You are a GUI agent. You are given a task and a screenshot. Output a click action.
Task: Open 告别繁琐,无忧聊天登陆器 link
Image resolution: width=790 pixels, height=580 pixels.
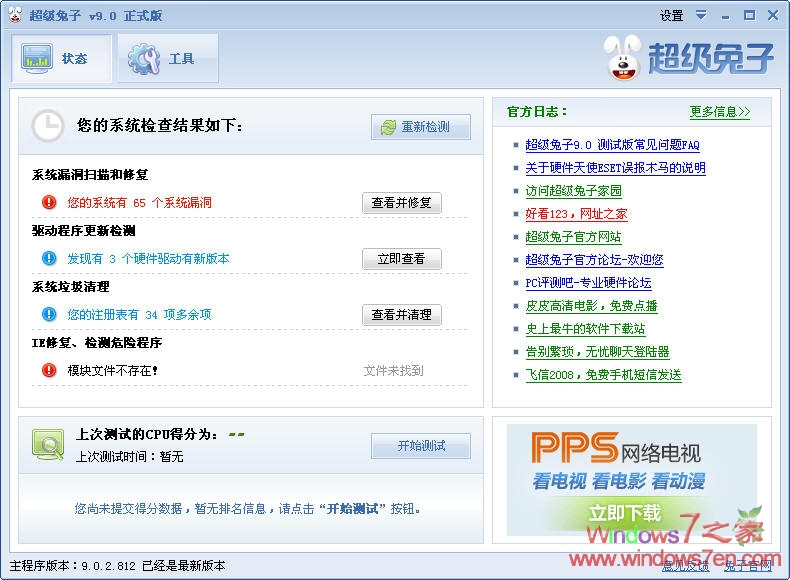click(x=597, y=352)
